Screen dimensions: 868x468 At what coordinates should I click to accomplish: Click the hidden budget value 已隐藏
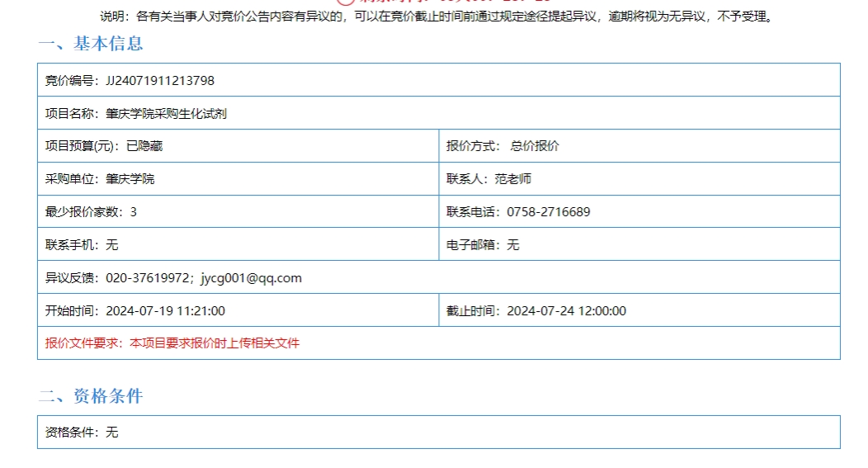144,146
